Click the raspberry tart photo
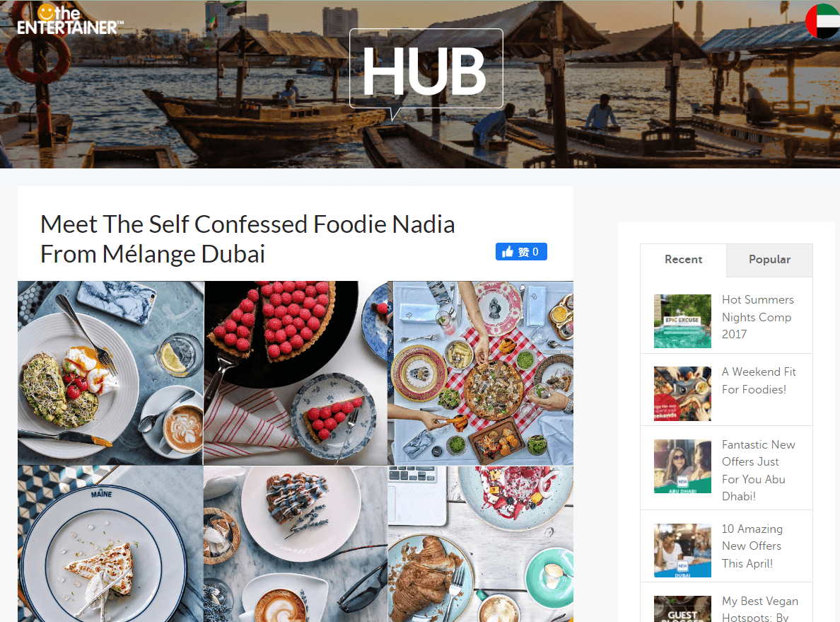 pos(295,373)
